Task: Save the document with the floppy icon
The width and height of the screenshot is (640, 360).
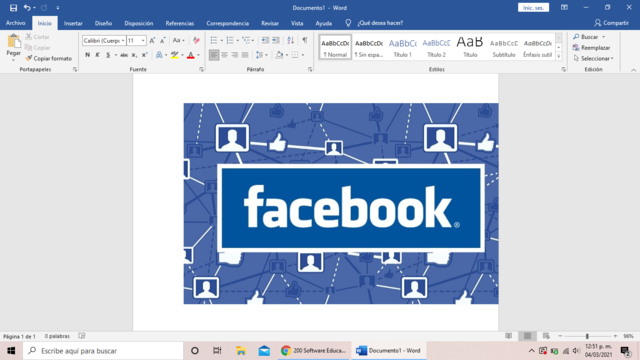Action: click(13, 8)
